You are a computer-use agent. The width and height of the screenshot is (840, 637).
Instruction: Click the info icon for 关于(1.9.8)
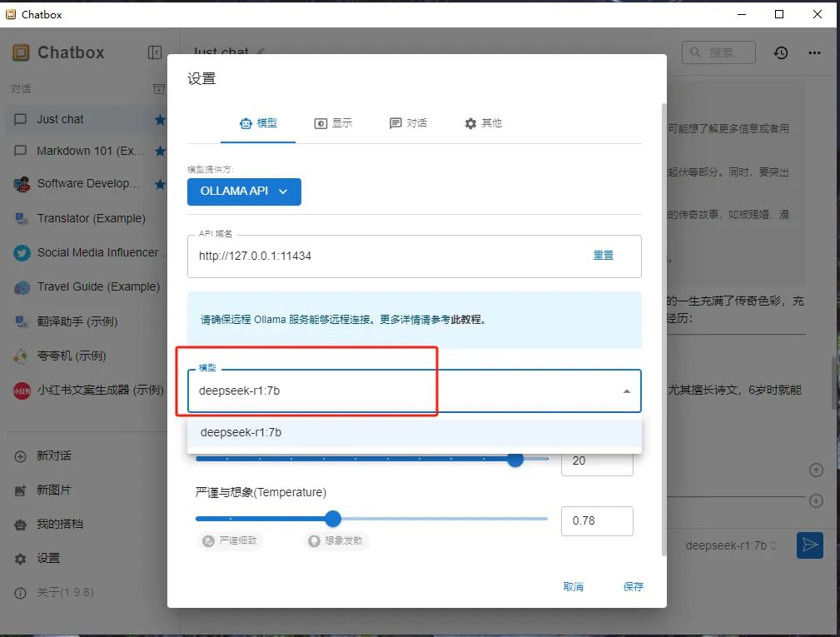click(20, 593)
